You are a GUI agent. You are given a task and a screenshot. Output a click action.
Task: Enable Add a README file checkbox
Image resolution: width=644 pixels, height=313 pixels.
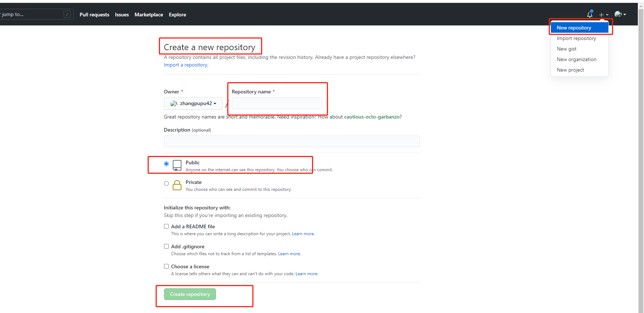(166, 226)
